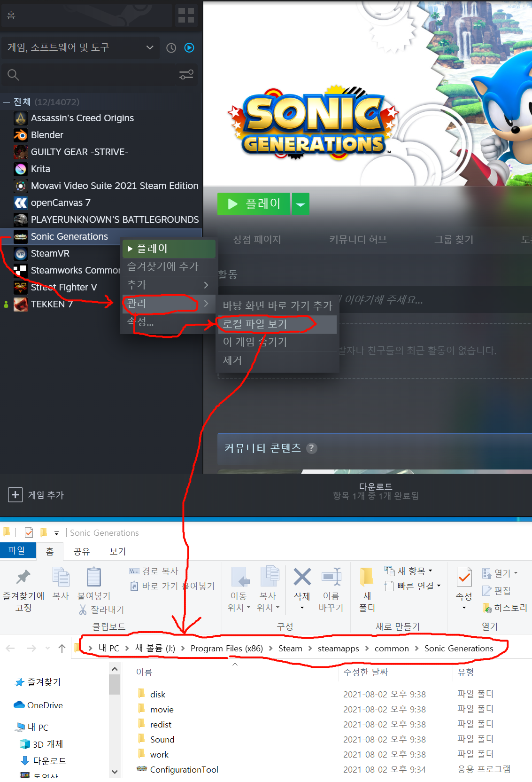Click the Blender icon in library
The height and width of the screenshot is (782, 532).
pyautogui.click(x=20, y=135)
